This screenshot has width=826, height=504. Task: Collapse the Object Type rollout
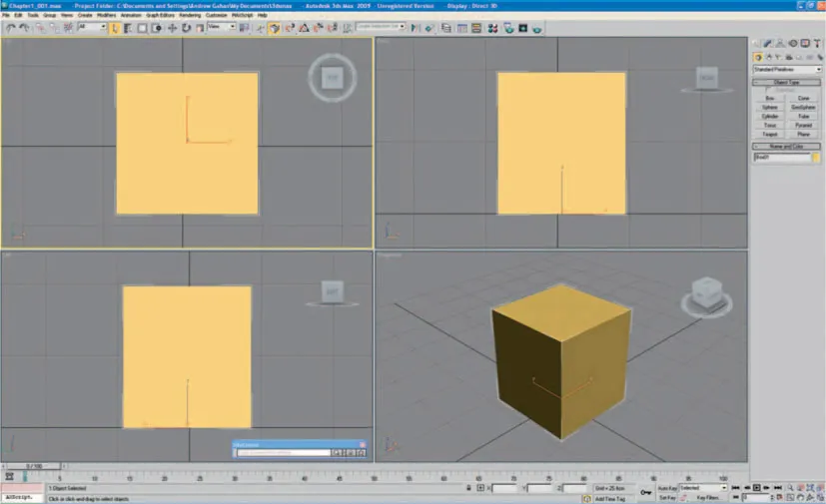(x=787, y=82)
